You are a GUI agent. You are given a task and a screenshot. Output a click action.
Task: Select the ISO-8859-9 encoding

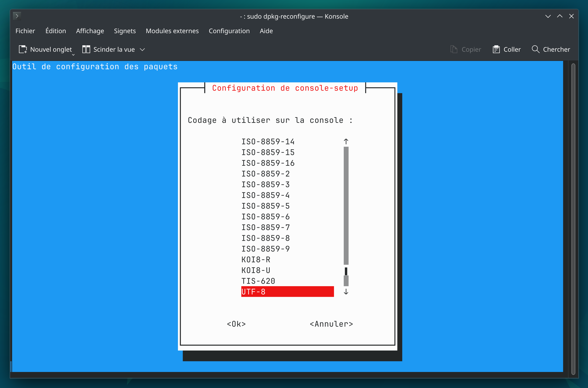tap(265, 249)
